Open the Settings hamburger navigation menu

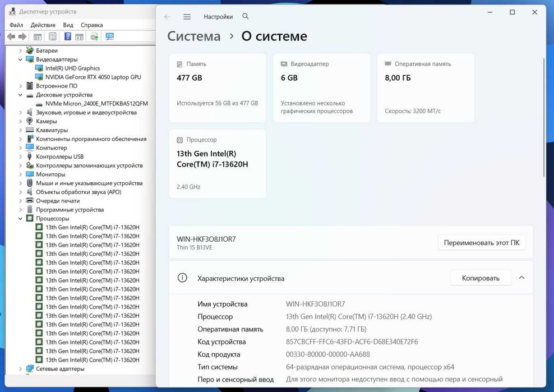187,17
